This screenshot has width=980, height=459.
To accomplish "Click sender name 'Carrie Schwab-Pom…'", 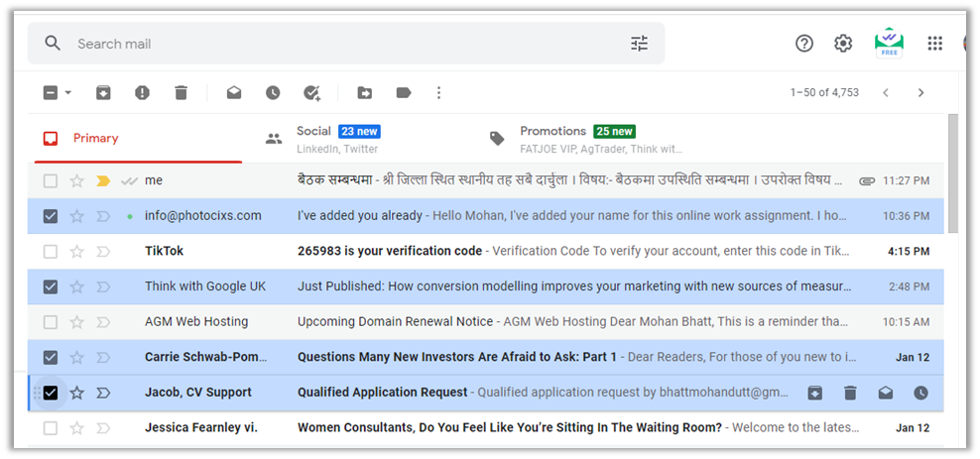I will (x=206, y=357).
